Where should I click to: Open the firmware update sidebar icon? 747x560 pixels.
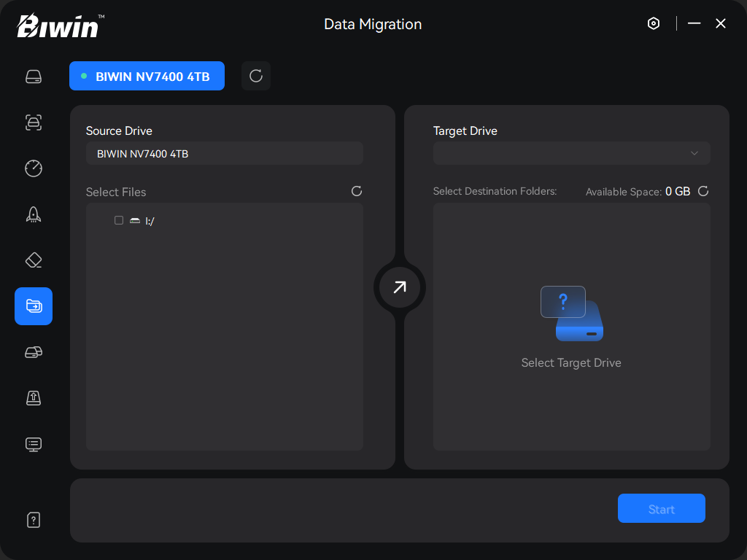34,397
